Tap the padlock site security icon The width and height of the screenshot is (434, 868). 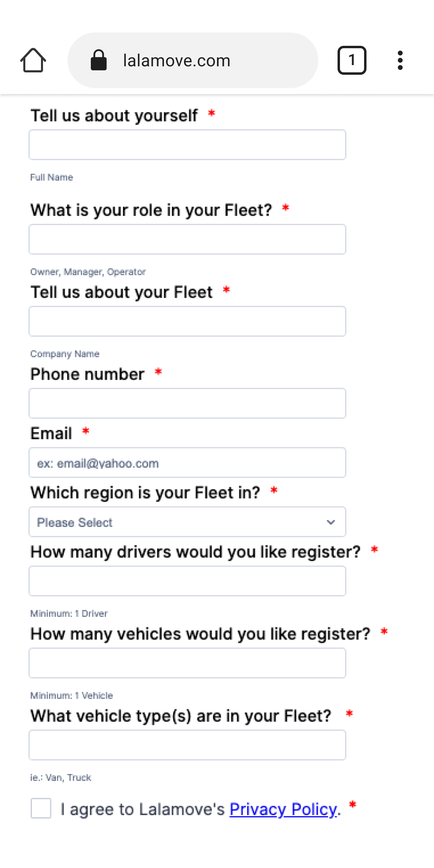(x=98, y=60)
